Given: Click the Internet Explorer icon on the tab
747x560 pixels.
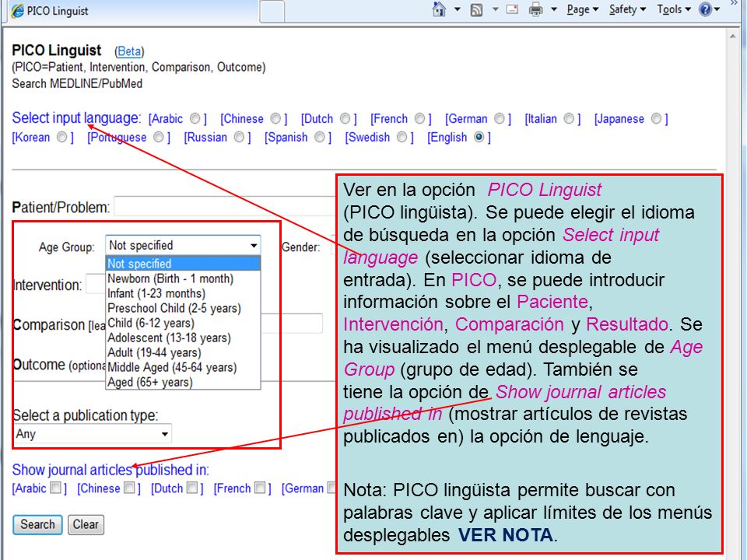Looking at the screenshot, I should [17, 11].
